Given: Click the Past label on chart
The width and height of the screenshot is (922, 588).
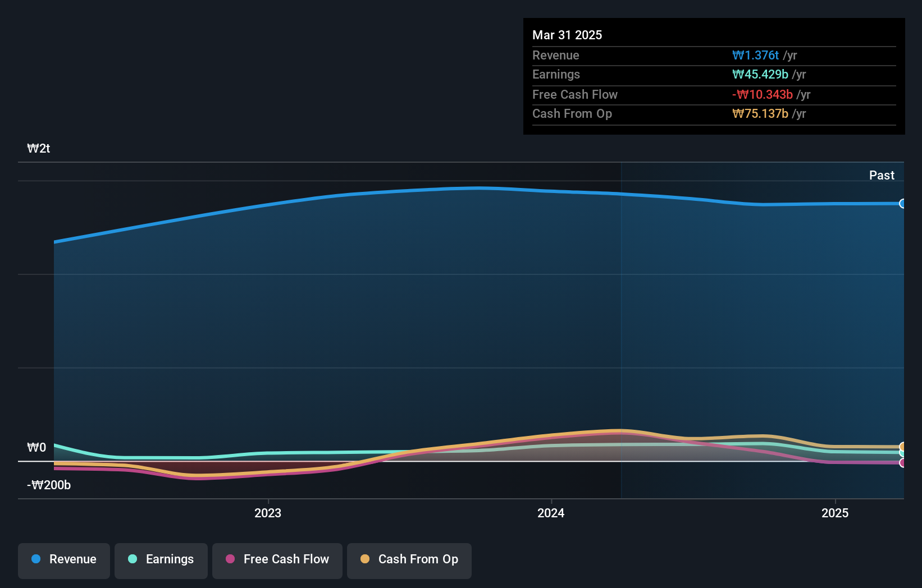Looking at the screenshot, I should [x=882, y=175].
